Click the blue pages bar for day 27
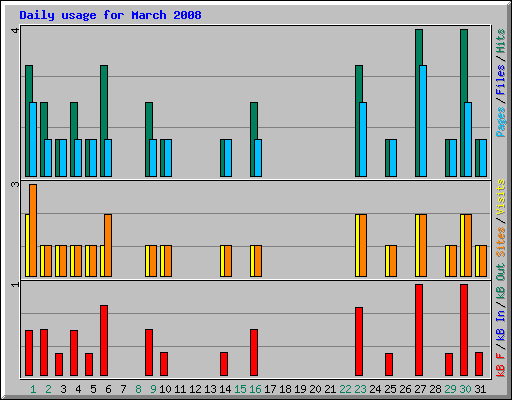This screenshot has height=400, width=512. point(423,121)
